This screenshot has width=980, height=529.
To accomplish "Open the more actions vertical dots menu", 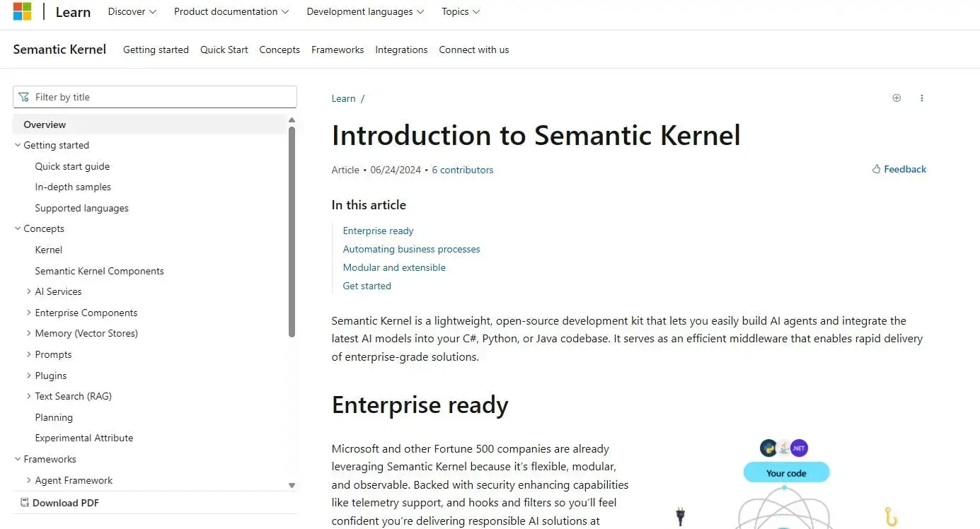I will 921,98.
